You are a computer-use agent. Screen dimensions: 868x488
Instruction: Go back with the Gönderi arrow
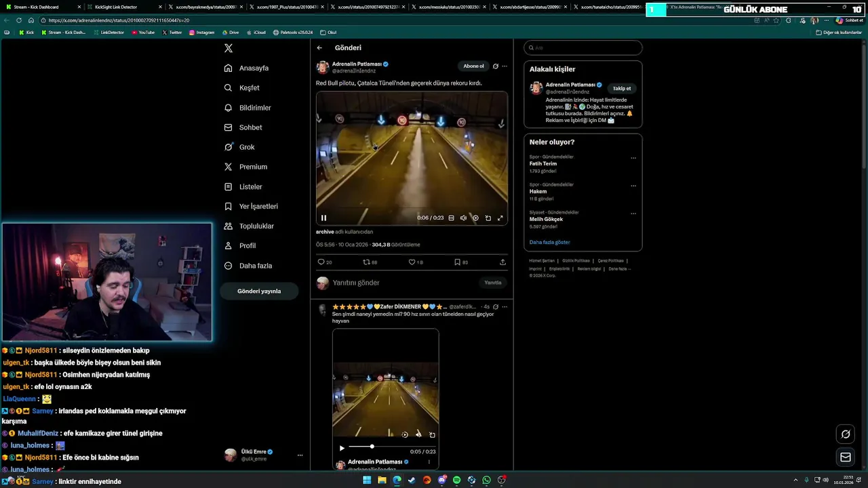pyautogui.click(x=319, y=48)
